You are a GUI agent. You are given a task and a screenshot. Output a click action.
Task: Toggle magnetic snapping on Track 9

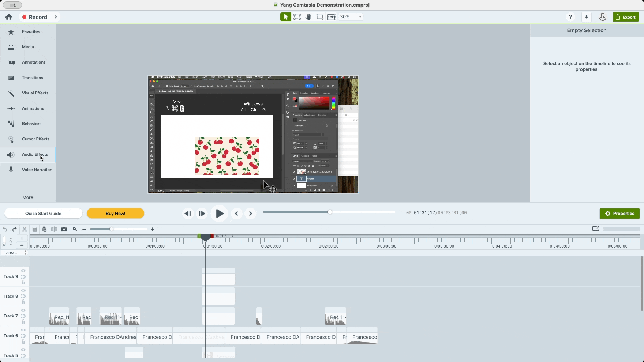[23, 276]
